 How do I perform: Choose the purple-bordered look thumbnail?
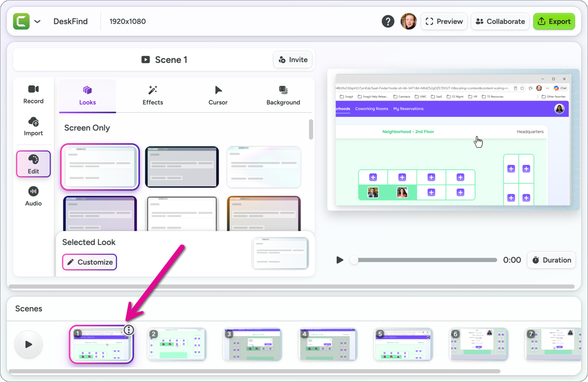click(100, 213)
